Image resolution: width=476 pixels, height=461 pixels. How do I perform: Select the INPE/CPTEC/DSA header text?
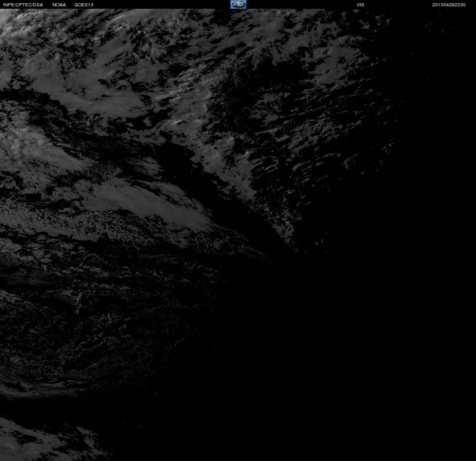tap(23, 5)
